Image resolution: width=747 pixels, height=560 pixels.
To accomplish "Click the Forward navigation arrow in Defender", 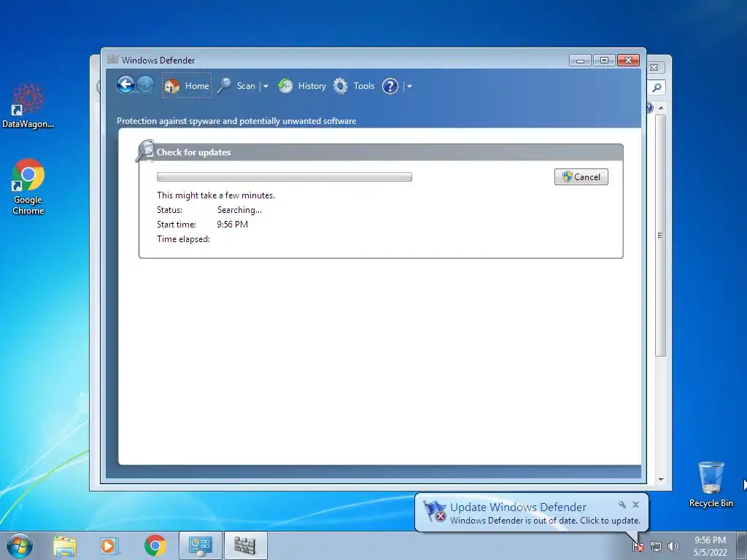I will 145,85.
